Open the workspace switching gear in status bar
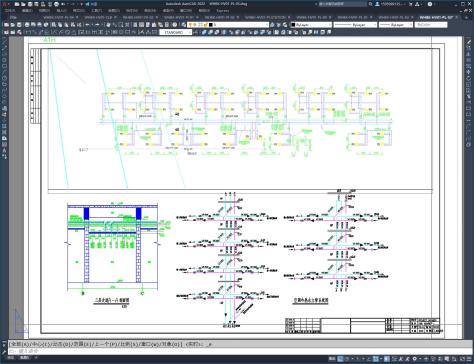 (x=415, y=359)
